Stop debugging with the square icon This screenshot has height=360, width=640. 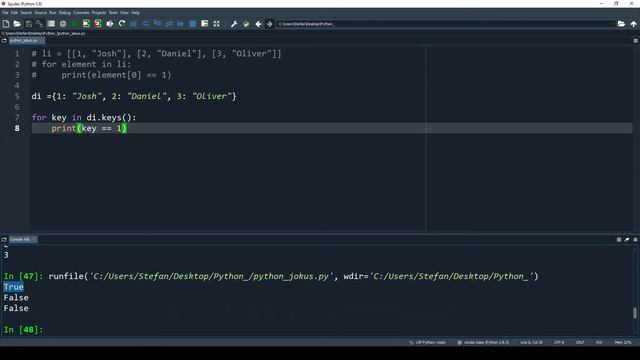(193, 24)
